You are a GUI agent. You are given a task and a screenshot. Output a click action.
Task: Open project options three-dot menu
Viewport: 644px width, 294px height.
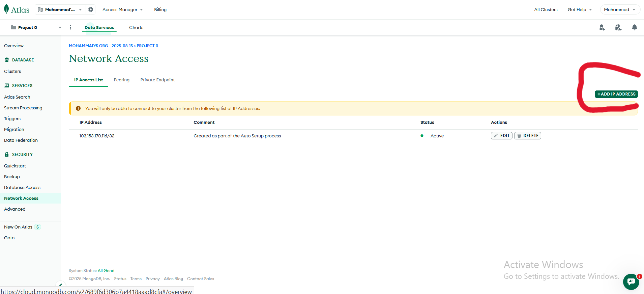pyautogui.click(x=70, y=27)
